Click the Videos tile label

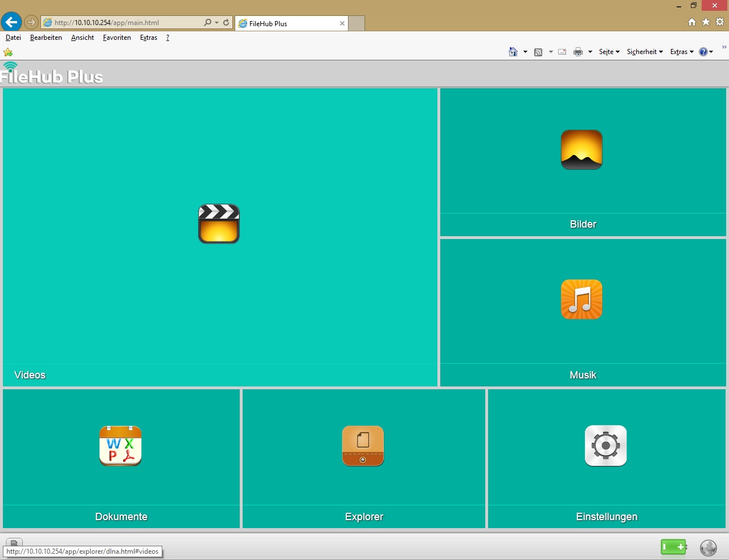30,375
